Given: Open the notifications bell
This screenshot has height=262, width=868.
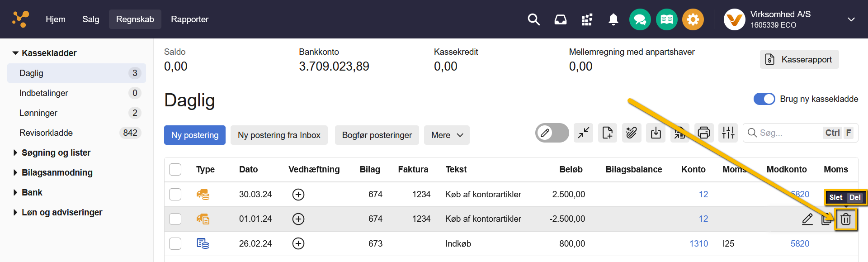Looking at the screenshot, I should pos(613,19).
